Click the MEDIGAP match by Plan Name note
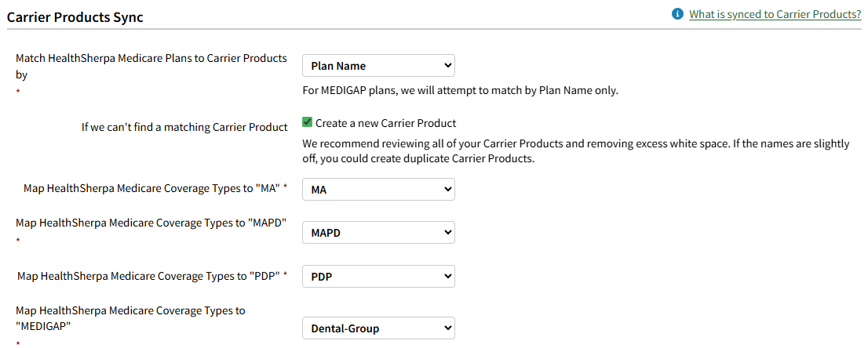Screen dimensions: 868x348 [460, 91]
